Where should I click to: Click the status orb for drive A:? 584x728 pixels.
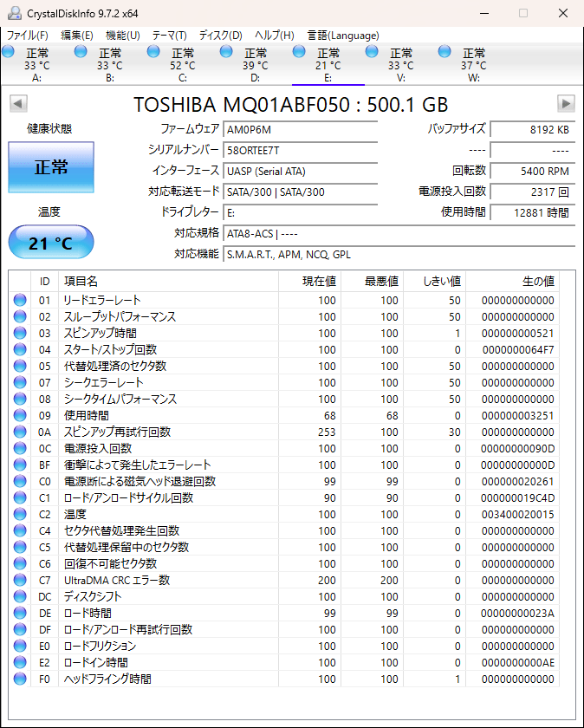click(x=9, y=53)
